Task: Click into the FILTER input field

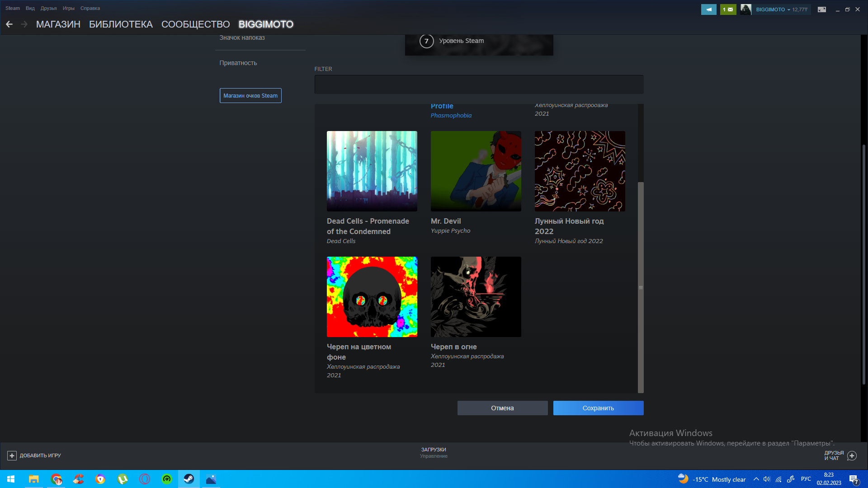Action: pos(479,84)
